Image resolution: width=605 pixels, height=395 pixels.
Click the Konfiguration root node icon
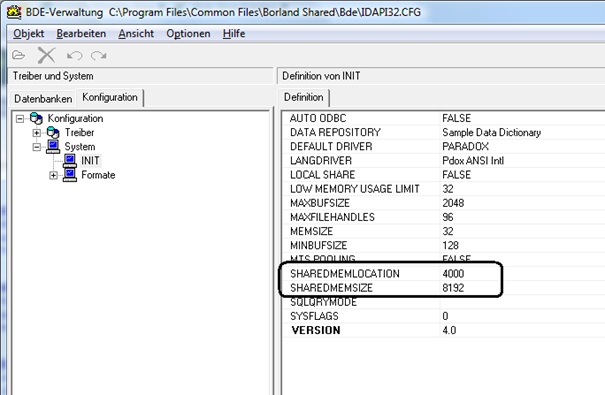(36, 118)
